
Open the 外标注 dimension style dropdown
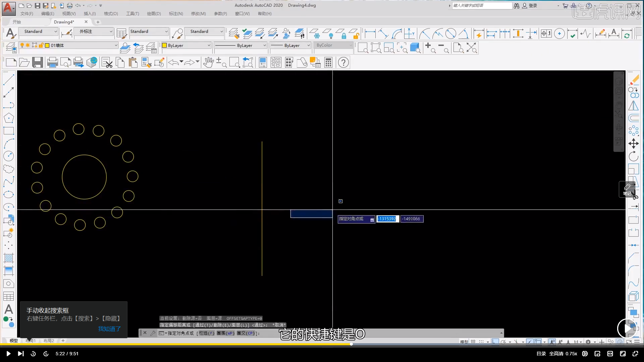(x=96, y=32)
